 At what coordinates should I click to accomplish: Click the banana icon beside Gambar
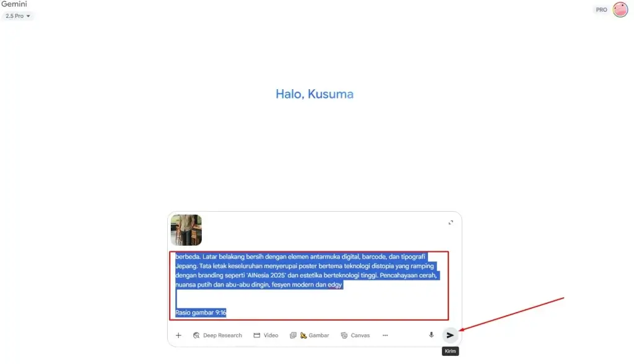tap(303, 336)
